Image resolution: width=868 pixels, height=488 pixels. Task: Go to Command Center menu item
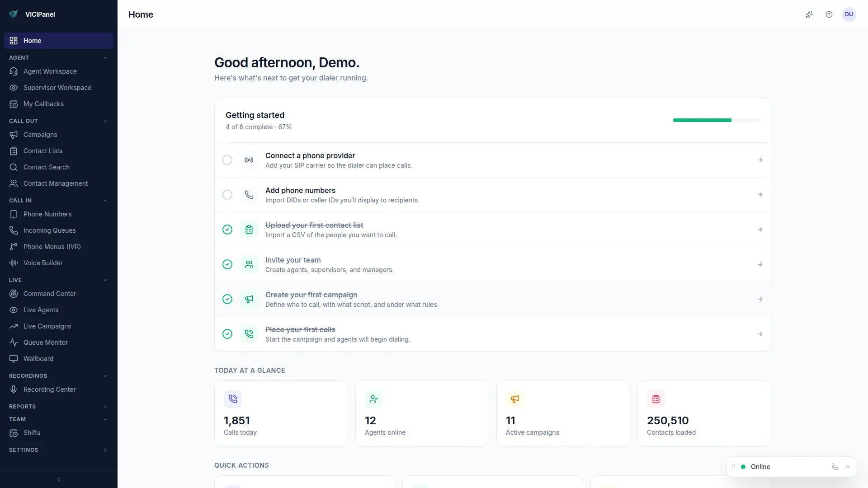pos(49,294)
